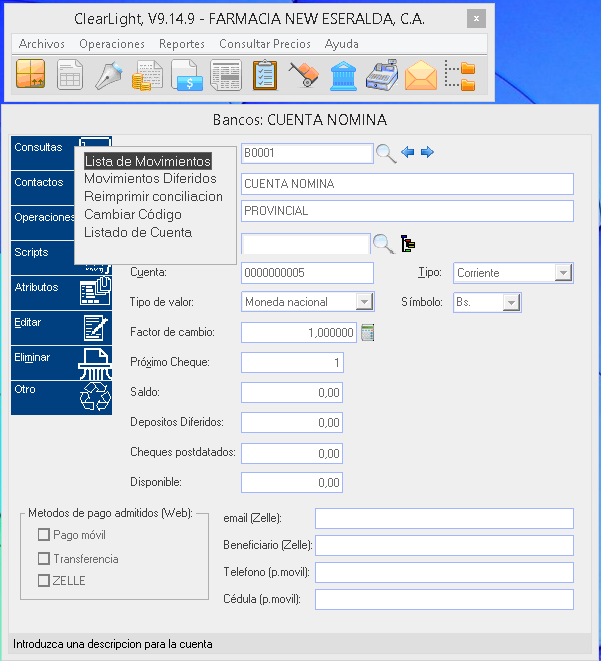
Task: Expand the Tipo dropdown showing Corriente
Action: [562, 273]
